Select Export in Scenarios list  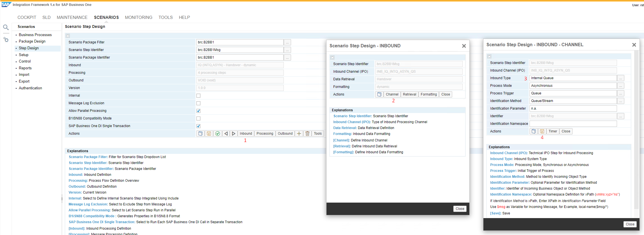pos(24,81)
